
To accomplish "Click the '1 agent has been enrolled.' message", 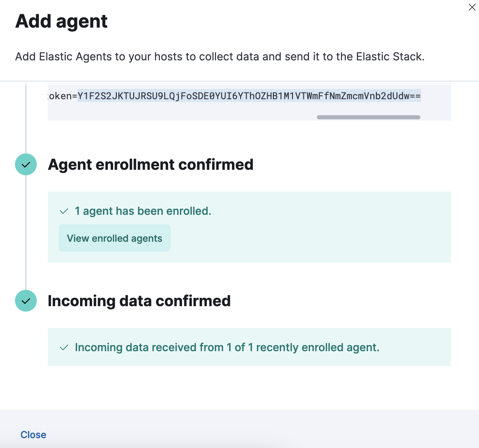I will tap(143, 211).
